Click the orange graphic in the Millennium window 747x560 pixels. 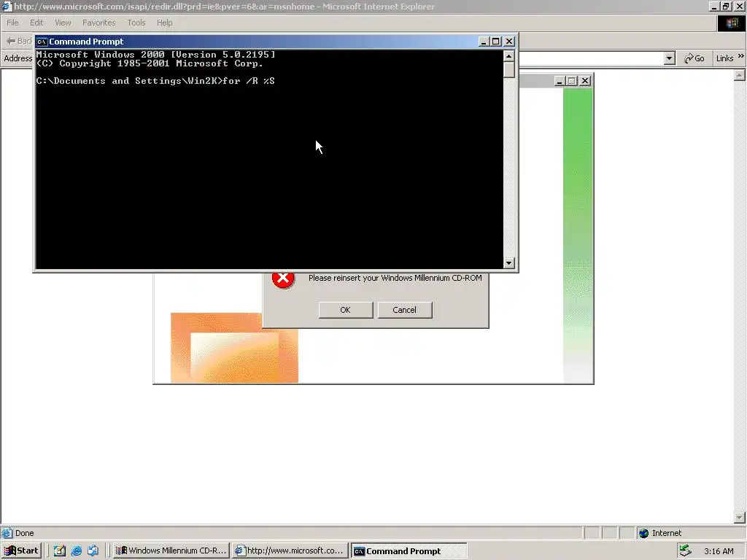pos(234,348)
